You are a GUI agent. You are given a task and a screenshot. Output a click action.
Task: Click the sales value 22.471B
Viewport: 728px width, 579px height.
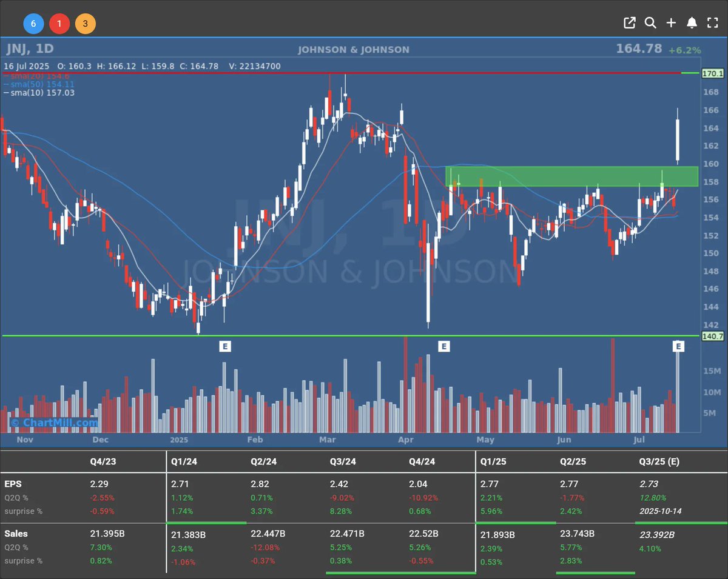pyautogui.click(x=347, y=534)
